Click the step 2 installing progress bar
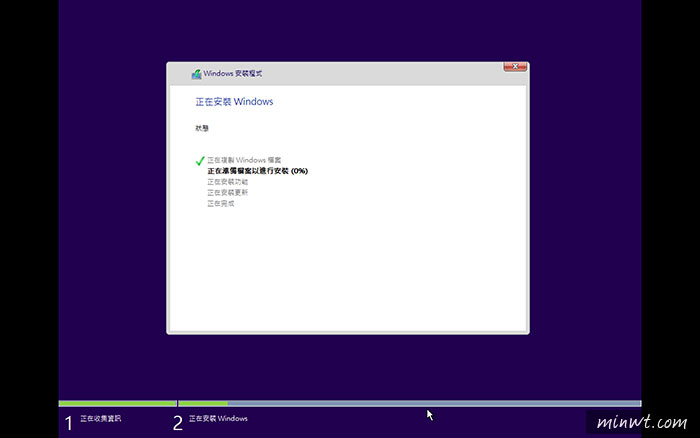700x438 pixels. [410, 404]
